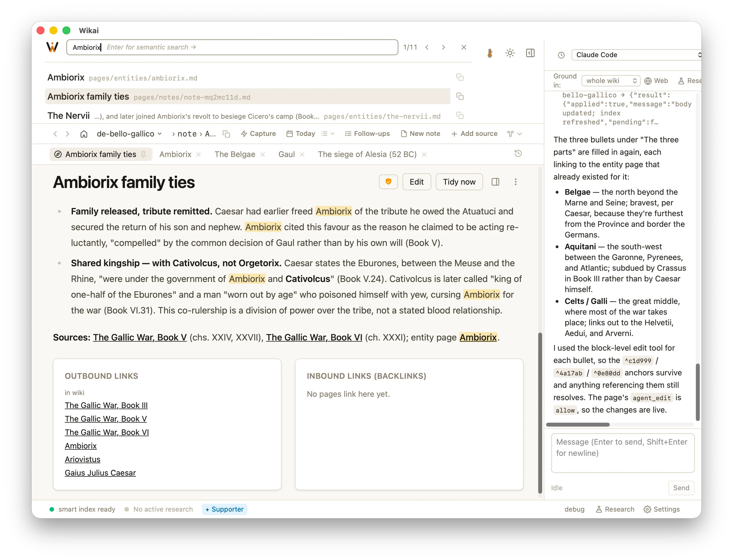Click the Edit button

pos(417,182)
